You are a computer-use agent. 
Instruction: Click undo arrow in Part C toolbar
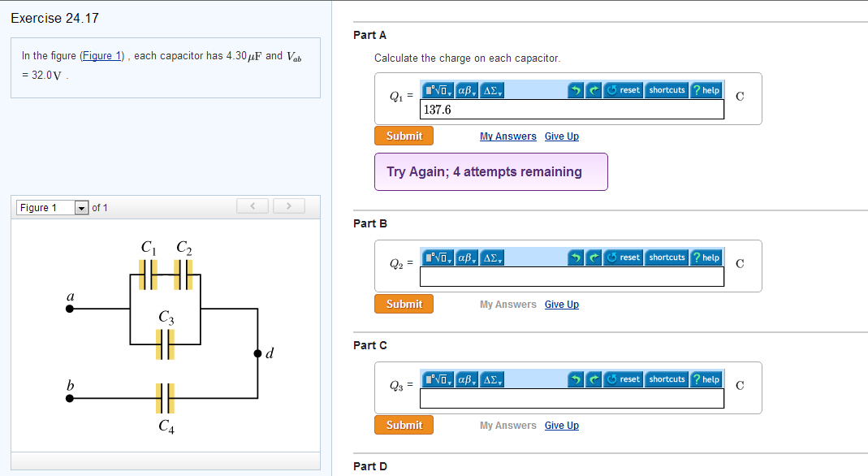click(x=576, y=379)
